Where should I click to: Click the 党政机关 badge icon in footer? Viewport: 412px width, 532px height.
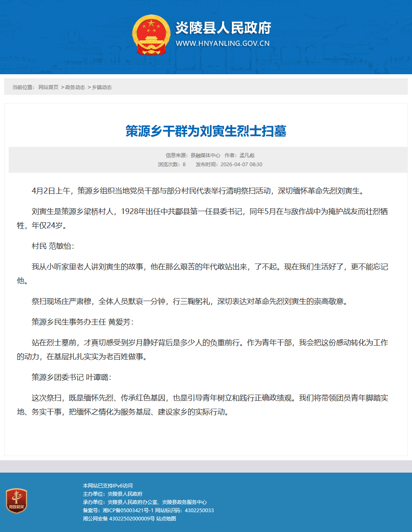pyautogui.click(x=16, y=501)
